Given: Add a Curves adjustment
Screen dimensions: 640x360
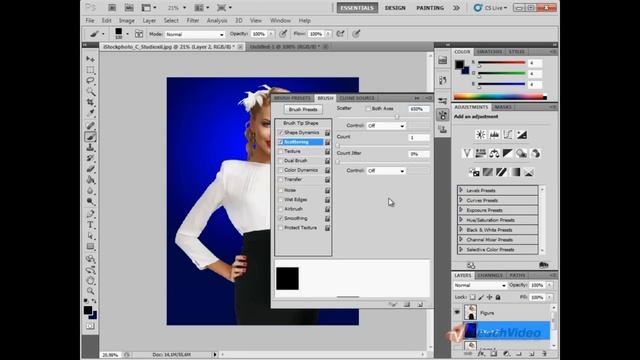Looking at the screenshot, I should click(508, 135).
